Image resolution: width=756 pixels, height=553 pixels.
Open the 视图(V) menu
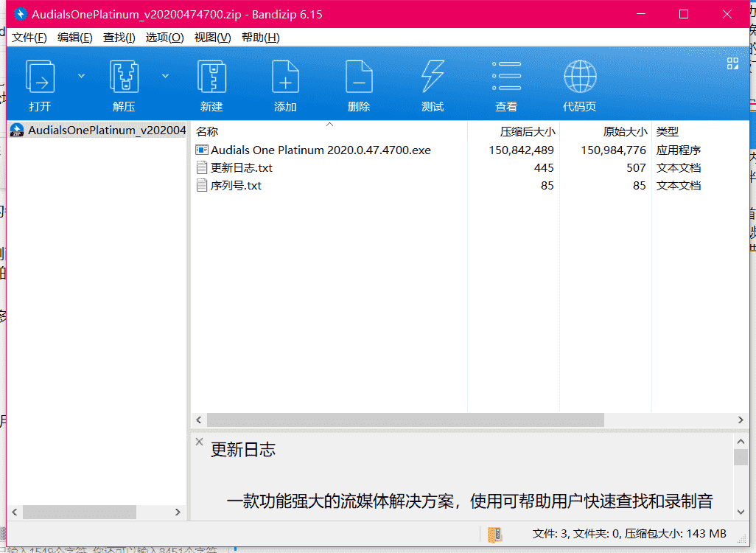click(x=213, y=38)
